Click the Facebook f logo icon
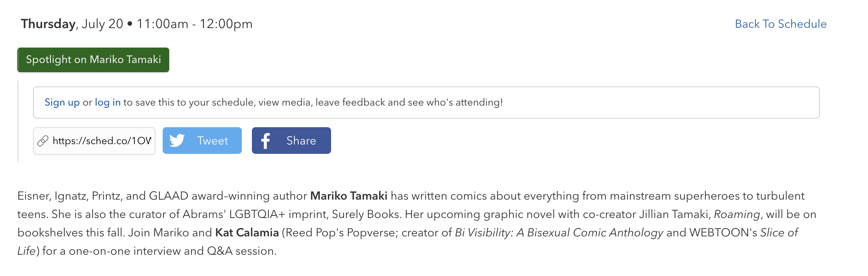Viewport: 868px width, 276px height. (266, 141)
